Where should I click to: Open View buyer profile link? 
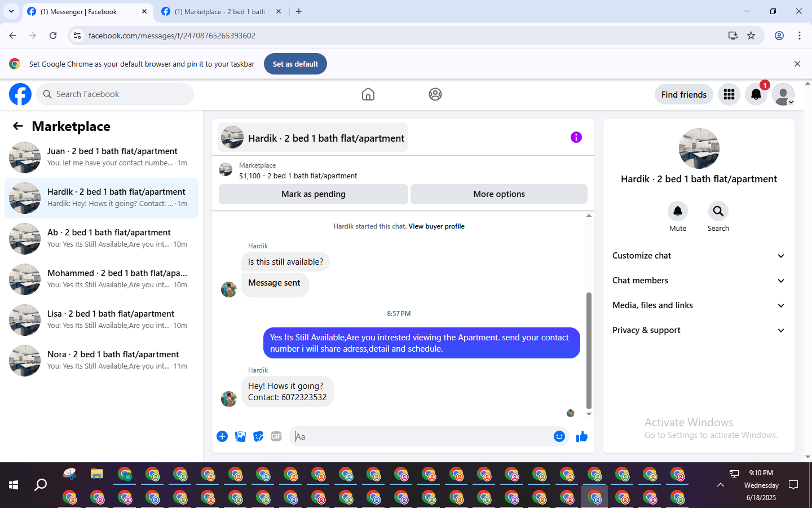coord(436,226)
